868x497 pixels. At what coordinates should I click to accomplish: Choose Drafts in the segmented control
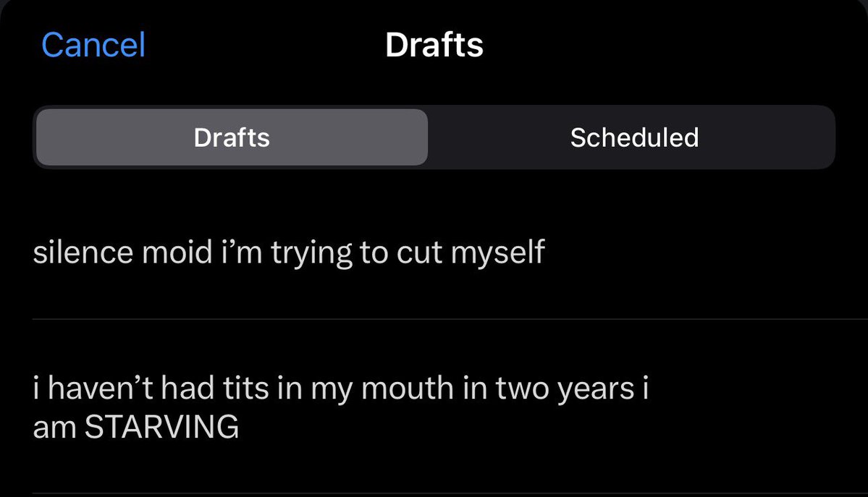click(232, 137)
